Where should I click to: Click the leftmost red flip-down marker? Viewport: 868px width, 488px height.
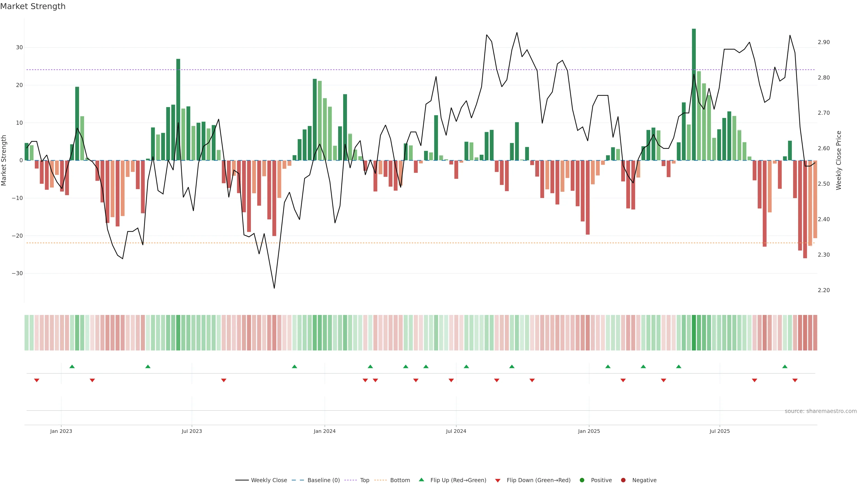pyautogui.click(x=37, y=380)
